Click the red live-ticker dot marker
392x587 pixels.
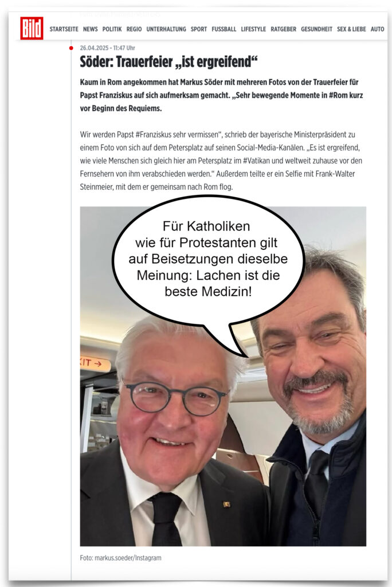71,48
